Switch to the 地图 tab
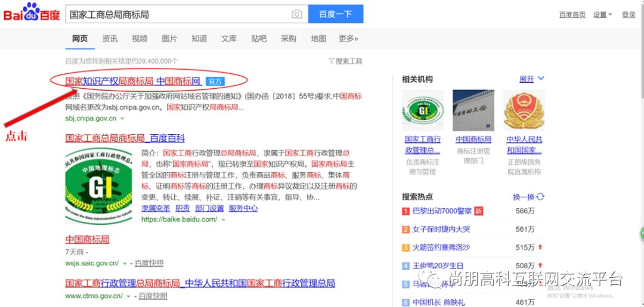Image resolution: width=644 pixels, height=307 pixels. point(318,39)
